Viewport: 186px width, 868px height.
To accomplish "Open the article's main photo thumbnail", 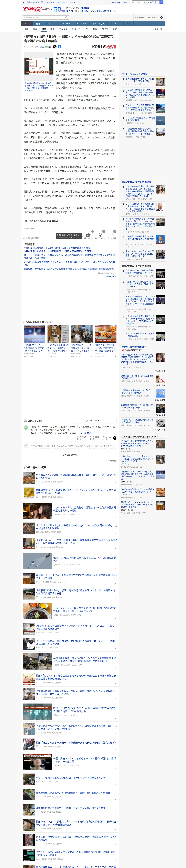I will [39, 66].
